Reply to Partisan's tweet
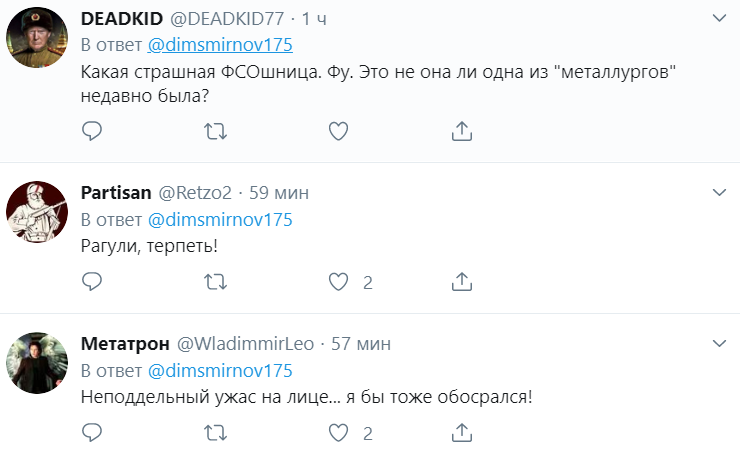Viewport: 740px width, 457px height. click(92, 282)
